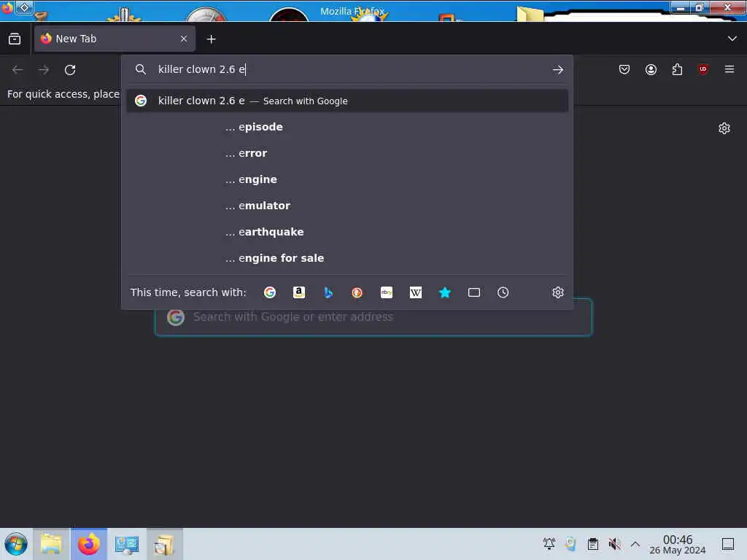Image resolution: width=747 pixels, height=560 pixels.
Task: Choose the 'episode' suggestion
Action: click(x=347, y=127)
